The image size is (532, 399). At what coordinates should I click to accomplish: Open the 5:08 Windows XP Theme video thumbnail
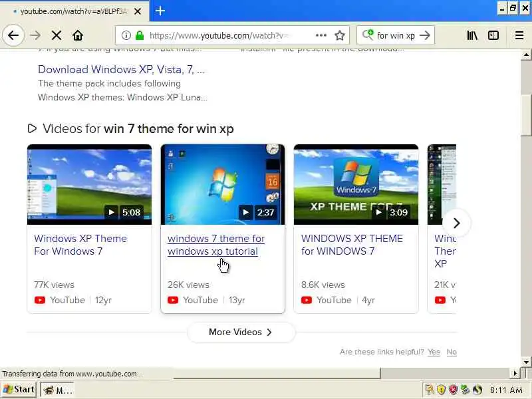[90, 185]
